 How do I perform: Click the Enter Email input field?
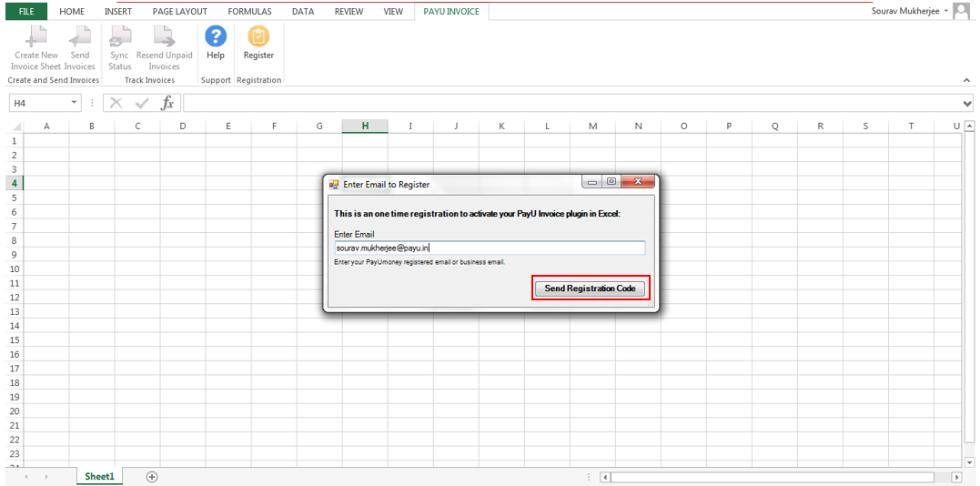tap(490, 248)
